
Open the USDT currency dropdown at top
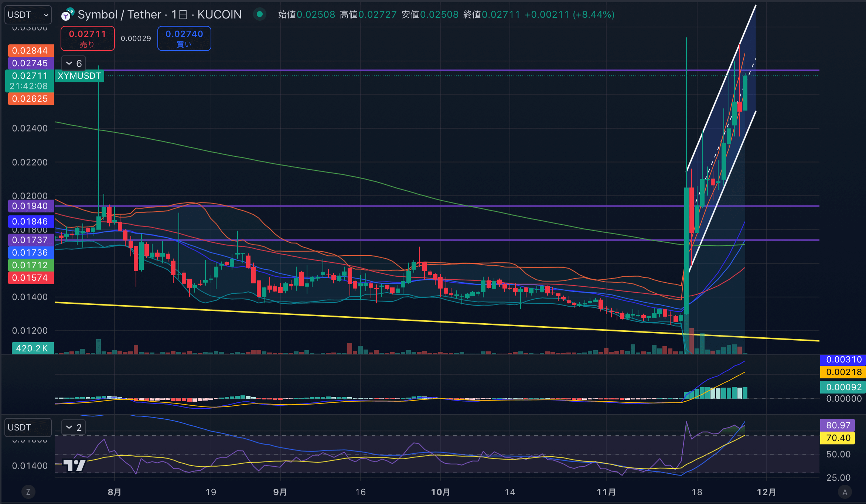click(x=28, y=15)
